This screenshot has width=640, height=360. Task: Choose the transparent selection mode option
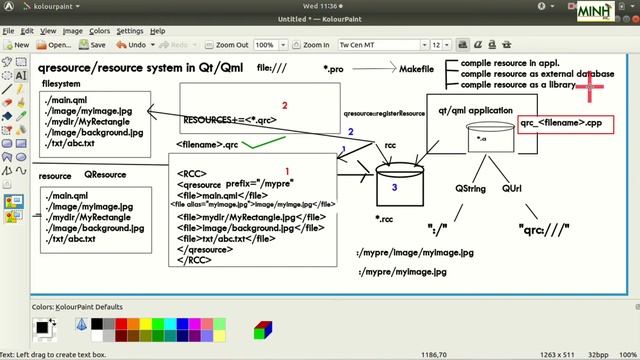pyautogui.click(x=14, y=216)
